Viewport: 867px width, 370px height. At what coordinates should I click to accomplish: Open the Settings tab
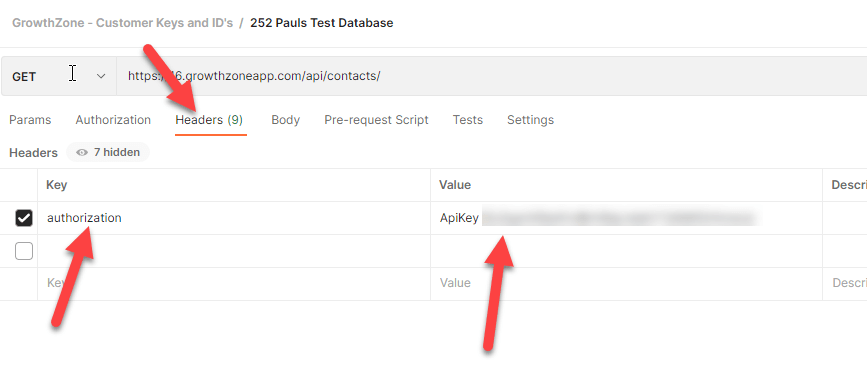coord(530,120)
